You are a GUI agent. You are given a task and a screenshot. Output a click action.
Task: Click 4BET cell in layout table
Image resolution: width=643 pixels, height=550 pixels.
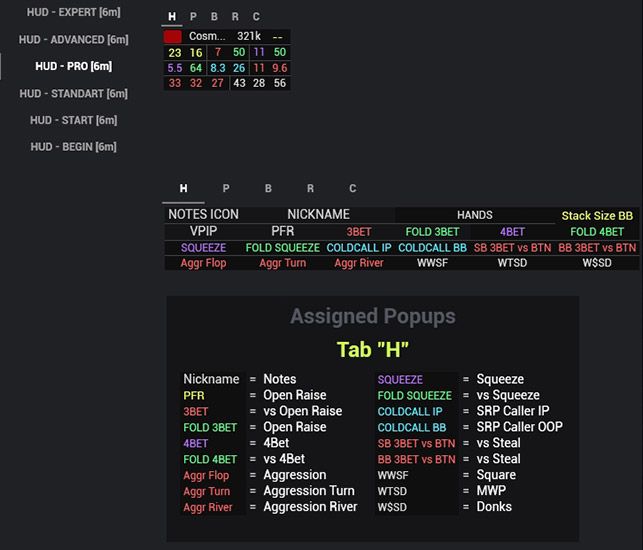click(x=512, y=232)
